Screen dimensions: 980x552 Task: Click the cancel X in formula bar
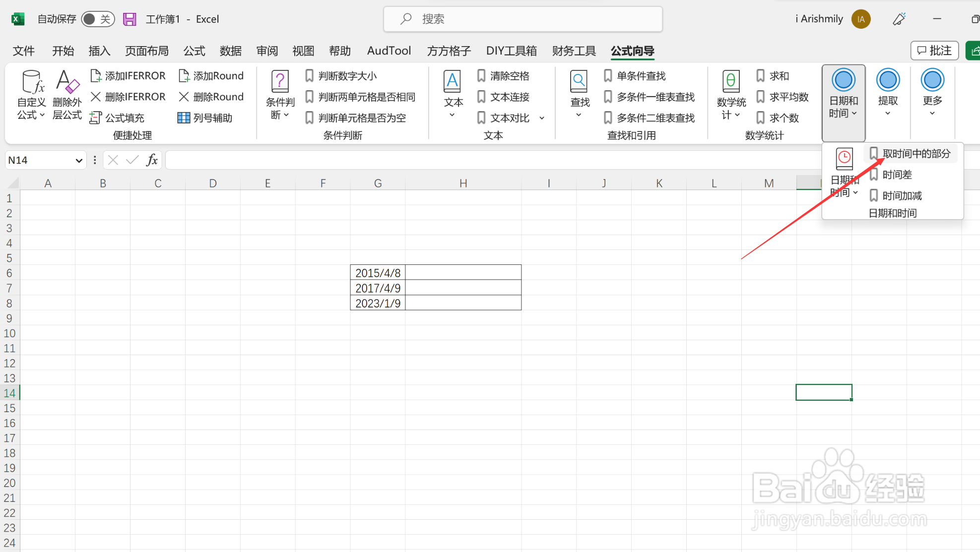coord(113,160)
